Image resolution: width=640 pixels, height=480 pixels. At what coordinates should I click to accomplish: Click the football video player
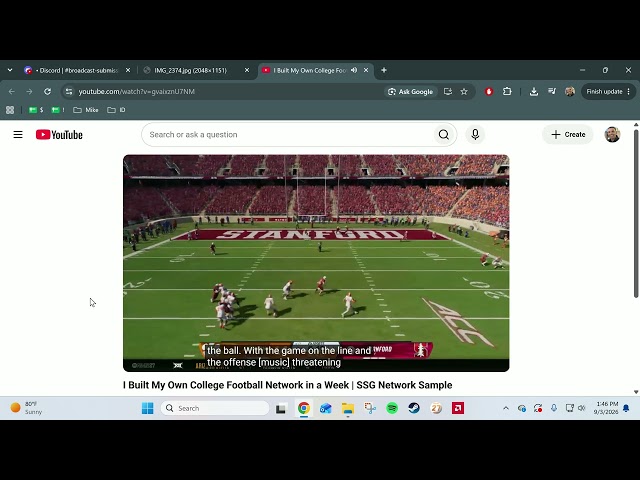tap(316, 263)
